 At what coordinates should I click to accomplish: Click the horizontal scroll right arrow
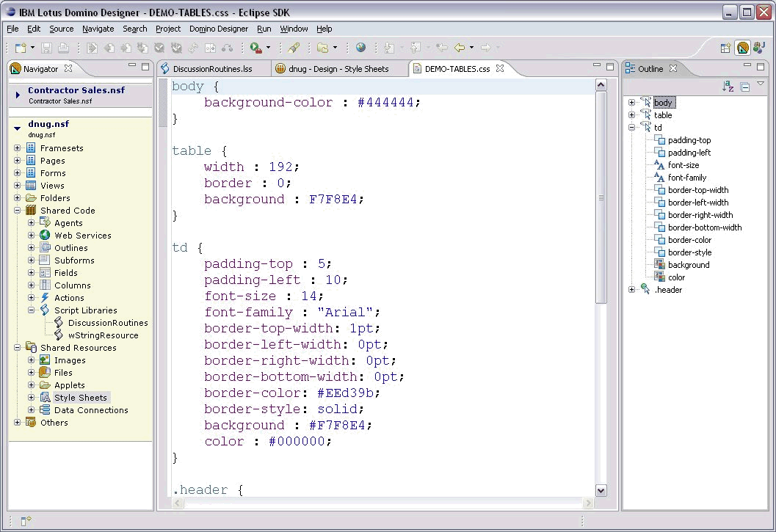pos(588,503)
